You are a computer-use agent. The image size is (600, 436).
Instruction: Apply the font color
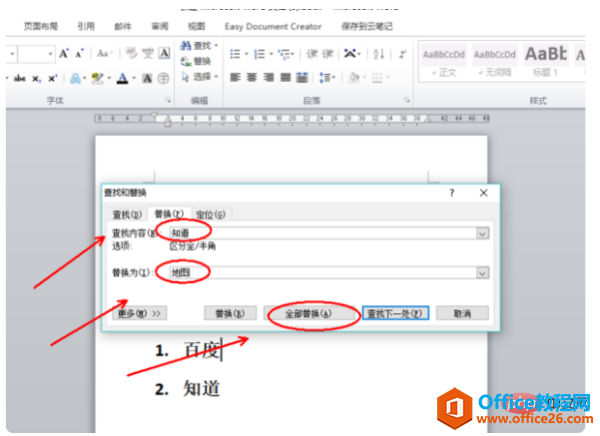pos(122,78)
